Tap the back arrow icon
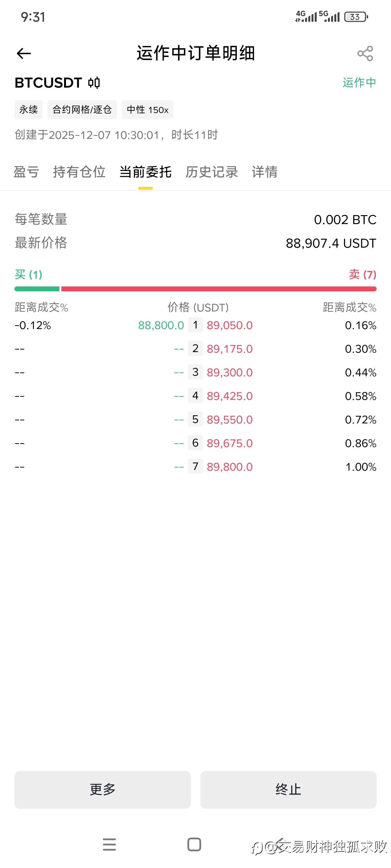The image size is (391, 868). tap(24, 53)
